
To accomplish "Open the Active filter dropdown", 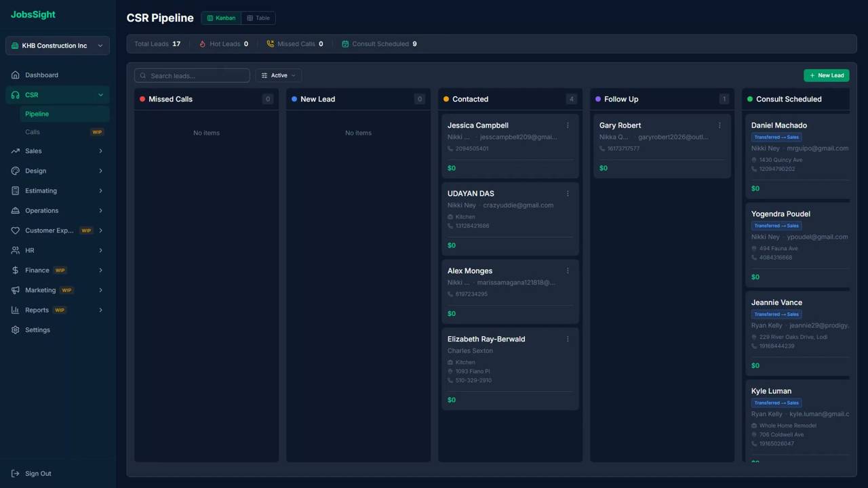I will point(279,76).
